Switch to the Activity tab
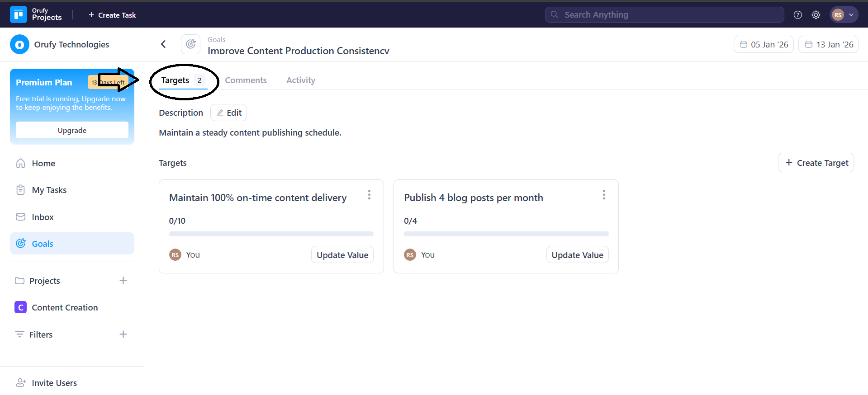Viewport: 868px width, 395px height. pos(301,80)
